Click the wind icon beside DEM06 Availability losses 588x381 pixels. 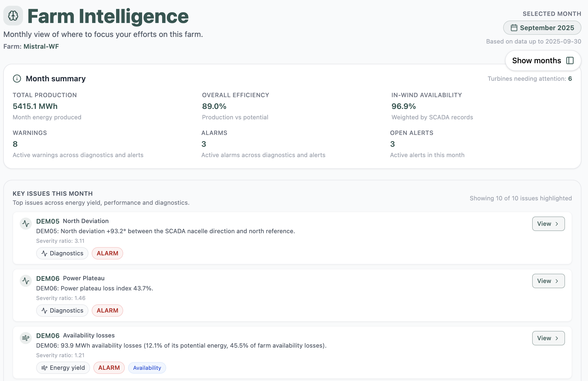26,338
